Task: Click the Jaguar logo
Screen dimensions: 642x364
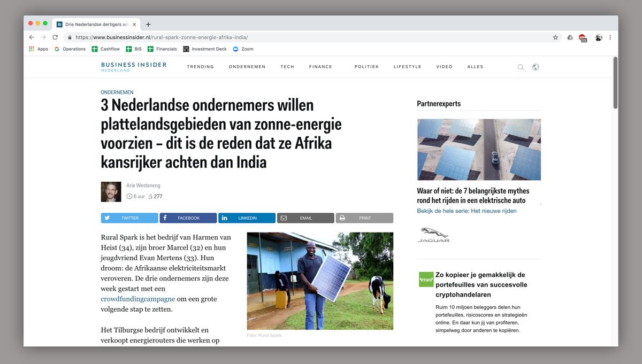Action: coord(433,235)
